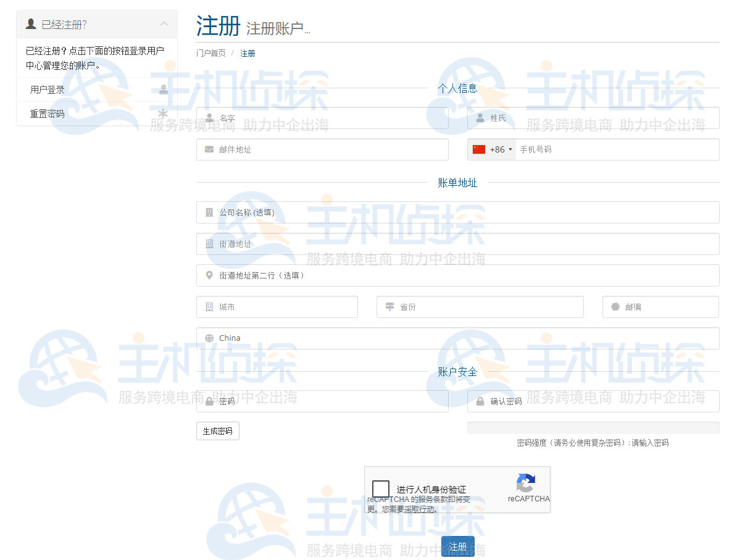
Task: Check the 进行人机身份验证 checkbox
Action: click(x=381, y=488)
